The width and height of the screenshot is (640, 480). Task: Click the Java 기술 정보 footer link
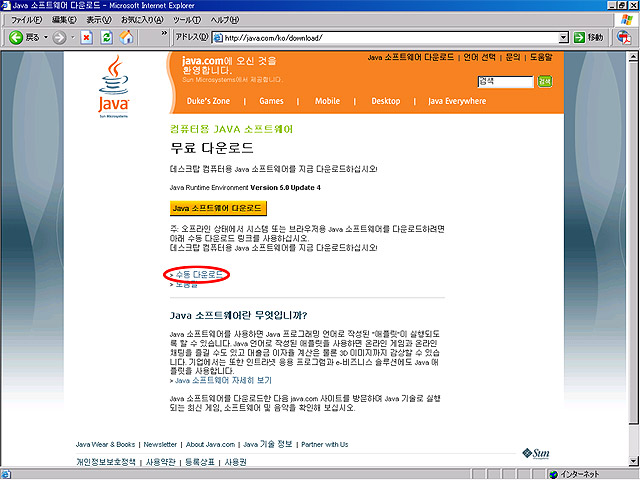coord(268,444)
